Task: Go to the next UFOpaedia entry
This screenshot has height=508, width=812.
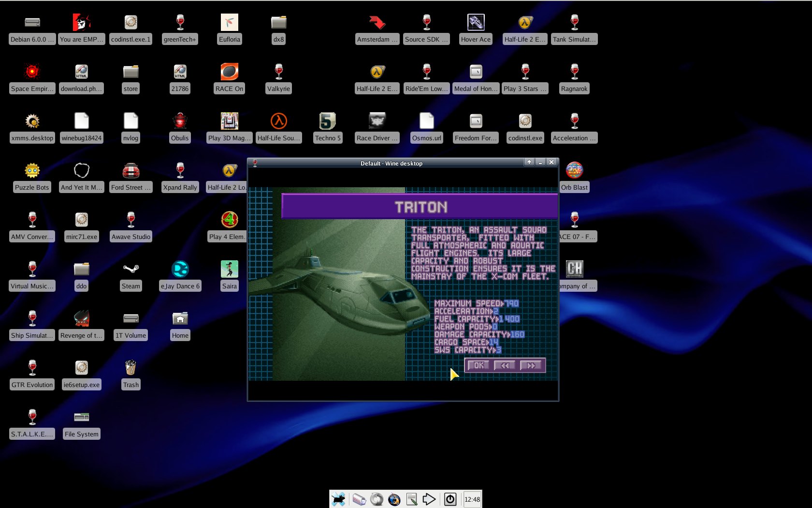Action: click(531, 365)
